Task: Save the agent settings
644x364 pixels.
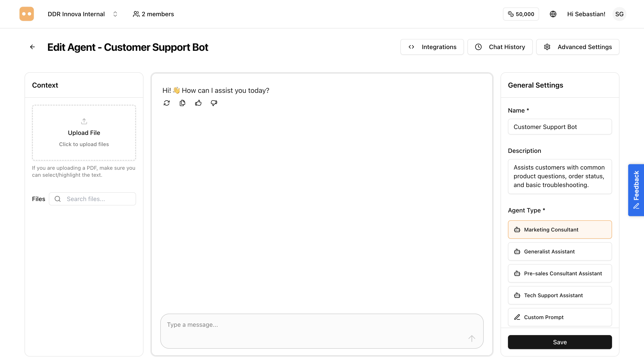Action: [x=559, y=342]
